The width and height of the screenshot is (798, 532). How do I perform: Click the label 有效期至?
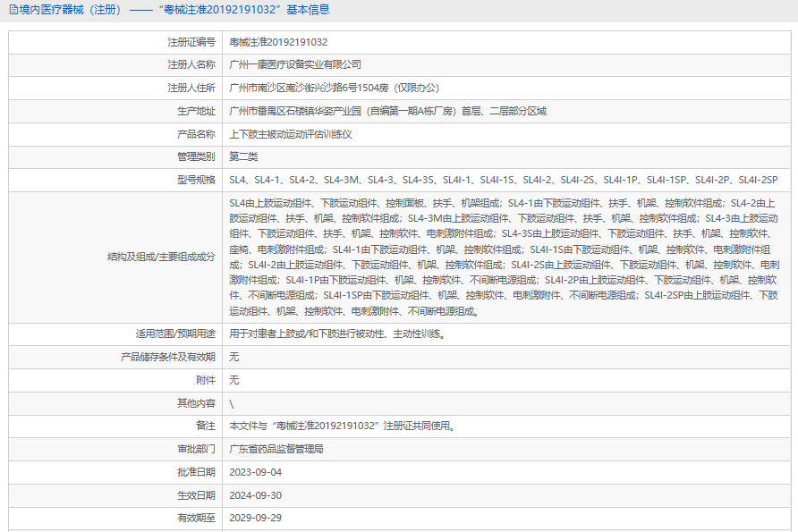pos(196,518)
